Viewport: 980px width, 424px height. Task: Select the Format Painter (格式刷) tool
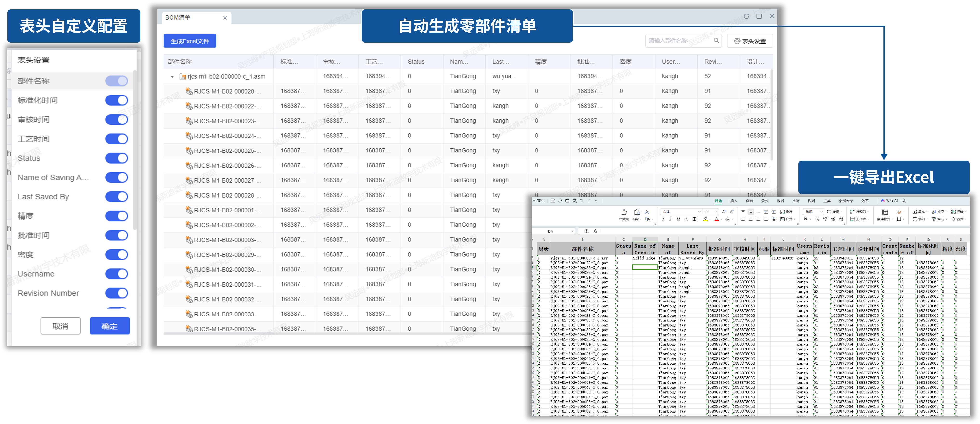(624, 215)
